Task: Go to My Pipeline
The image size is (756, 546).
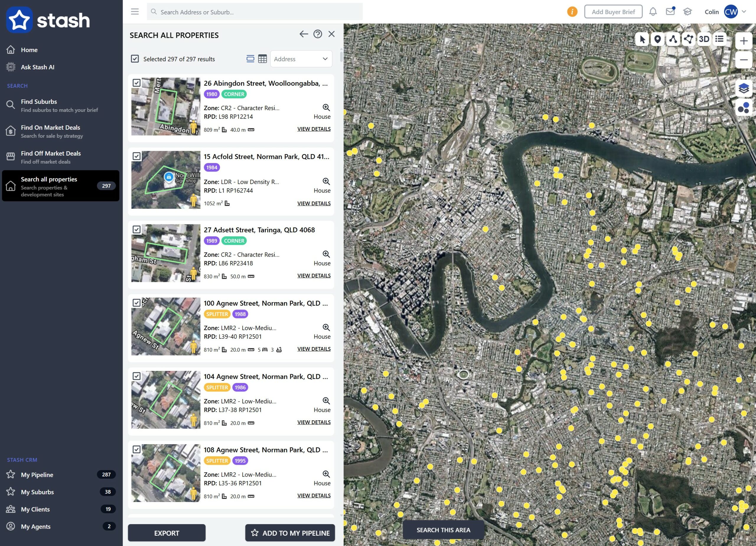Action: click(x=37, y=475)
